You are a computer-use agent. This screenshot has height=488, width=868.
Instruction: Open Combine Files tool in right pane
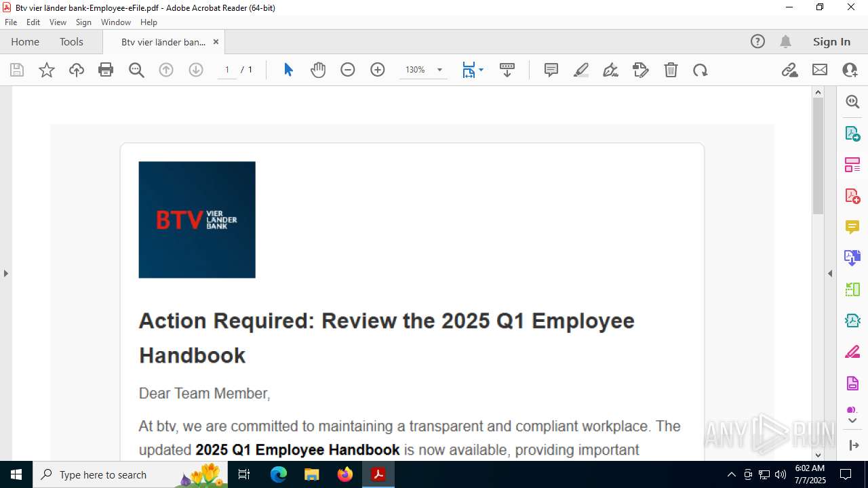tap(852, 258)
